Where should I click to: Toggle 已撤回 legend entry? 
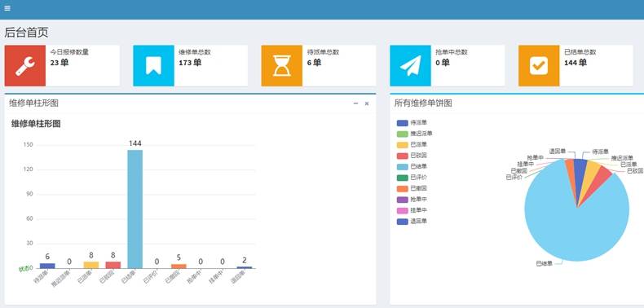412,188
